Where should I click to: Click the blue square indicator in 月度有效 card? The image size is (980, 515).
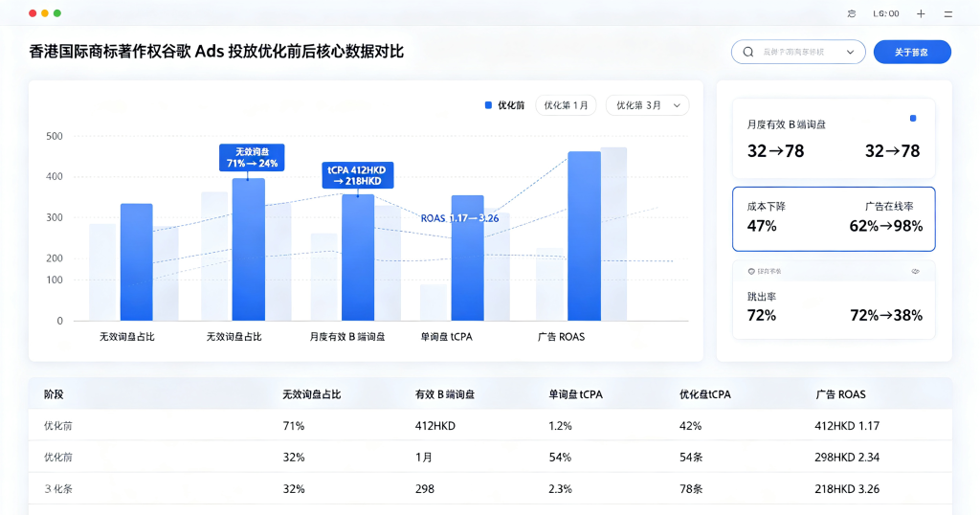coord(913,118)
